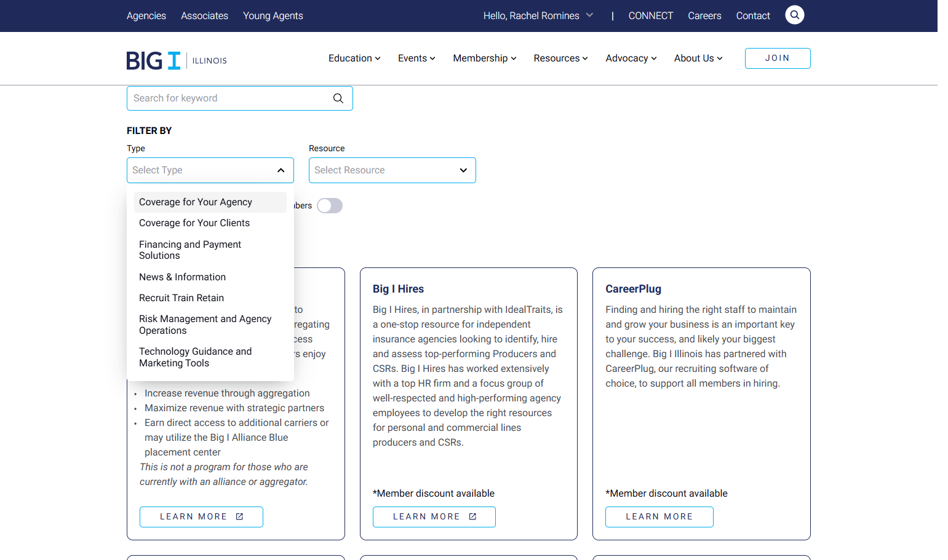This screenshot has height=560, width=948.
Task: Click the Search for keyword field
Action: [x=240, y=98]
